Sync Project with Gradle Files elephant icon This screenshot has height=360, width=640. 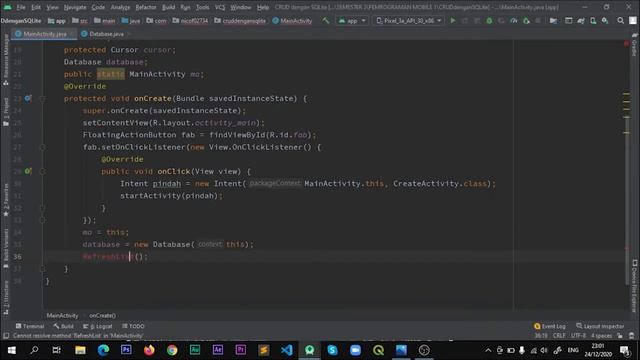pyautogui.click(x=581, y=20)
